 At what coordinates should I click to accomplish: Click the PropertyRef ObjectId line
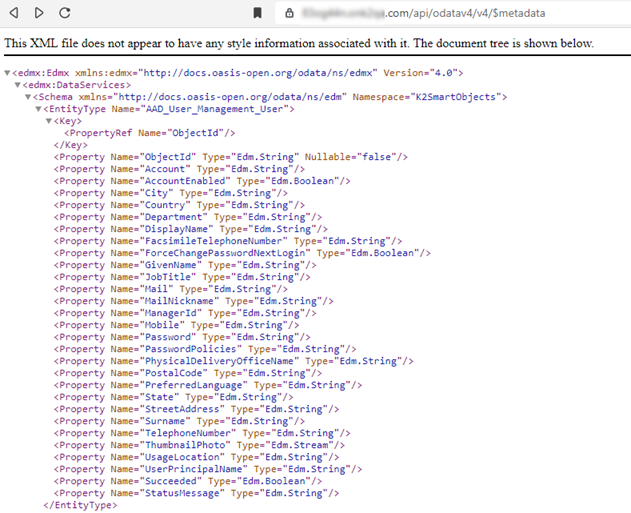pos(150,133)
